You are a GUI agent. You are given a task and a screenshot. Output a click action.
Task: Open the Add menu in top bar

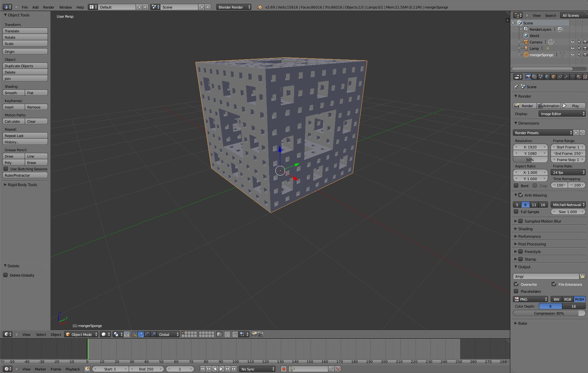click(x=36, y=7)
